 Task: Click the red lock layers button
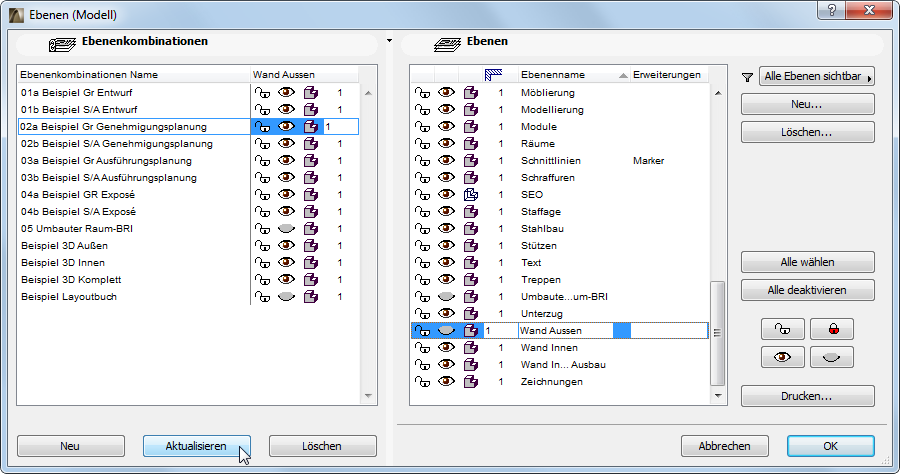[x=832, y=329]
